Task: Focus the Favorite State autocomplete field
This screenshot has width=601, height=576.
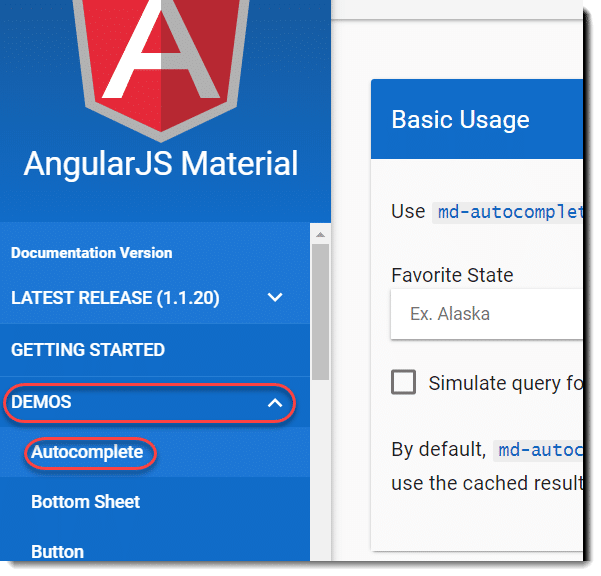Action: (487, 314)
